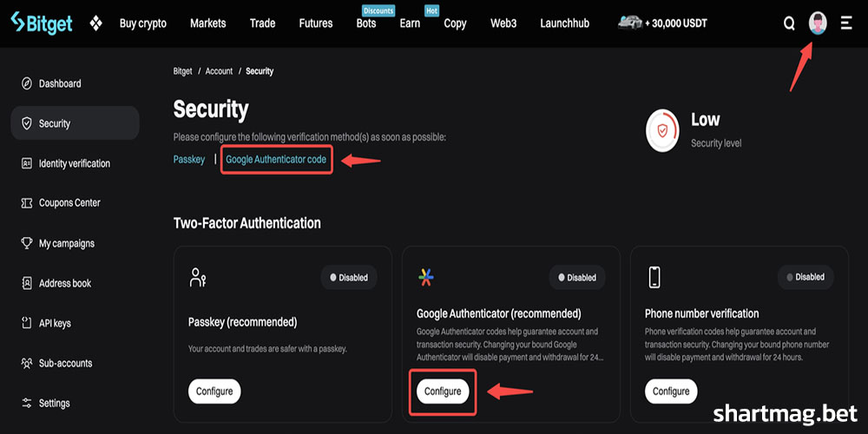Click the Security breadcrumb item

(x=260, y=71)
